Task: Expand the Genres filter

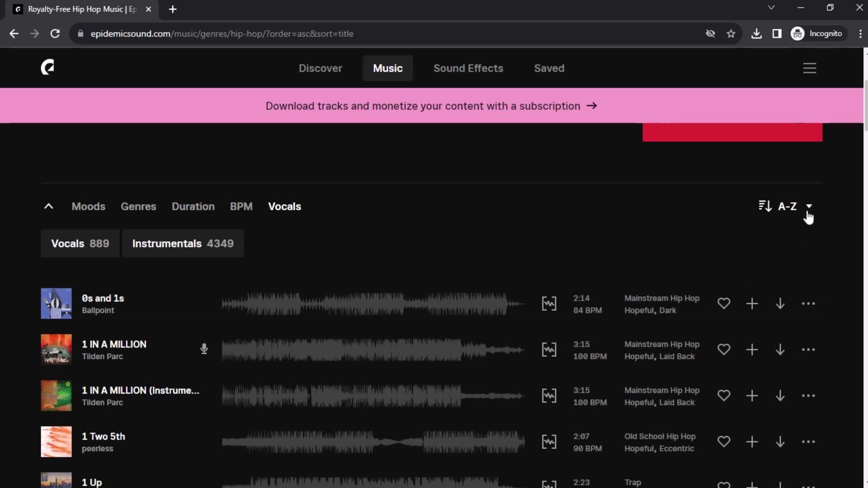Action: [138, 206]
